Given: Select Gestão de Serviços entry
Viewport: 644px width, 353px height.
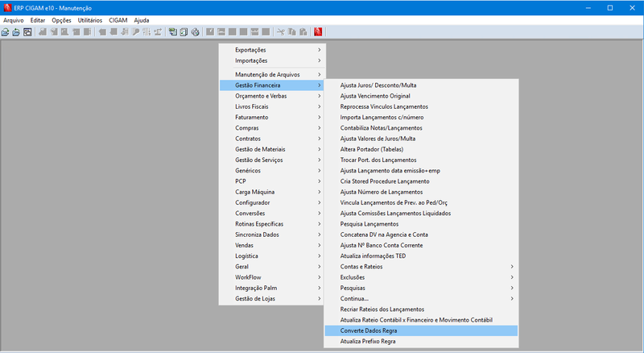Looking at the screenshot, I should pyautogui.click(x=272, y=160).
